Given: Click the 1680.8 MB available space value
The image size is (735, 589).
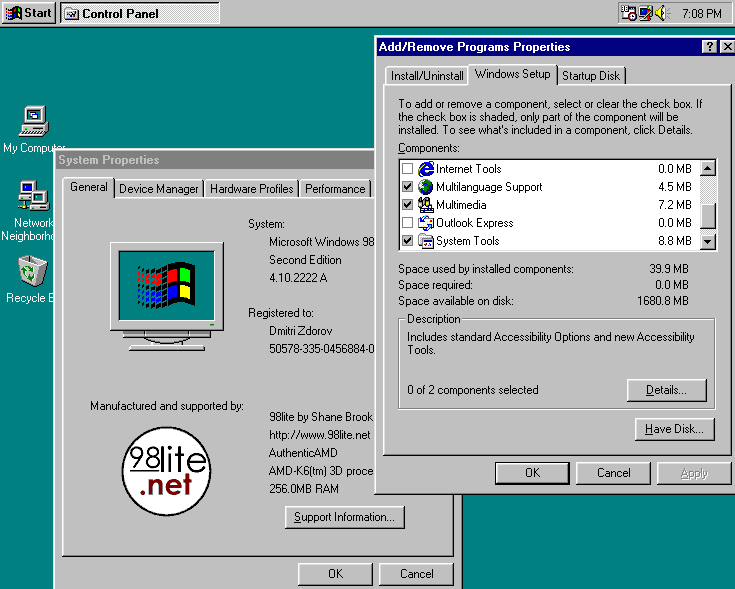Looking at the screenshot, I should tap(663, 301).
